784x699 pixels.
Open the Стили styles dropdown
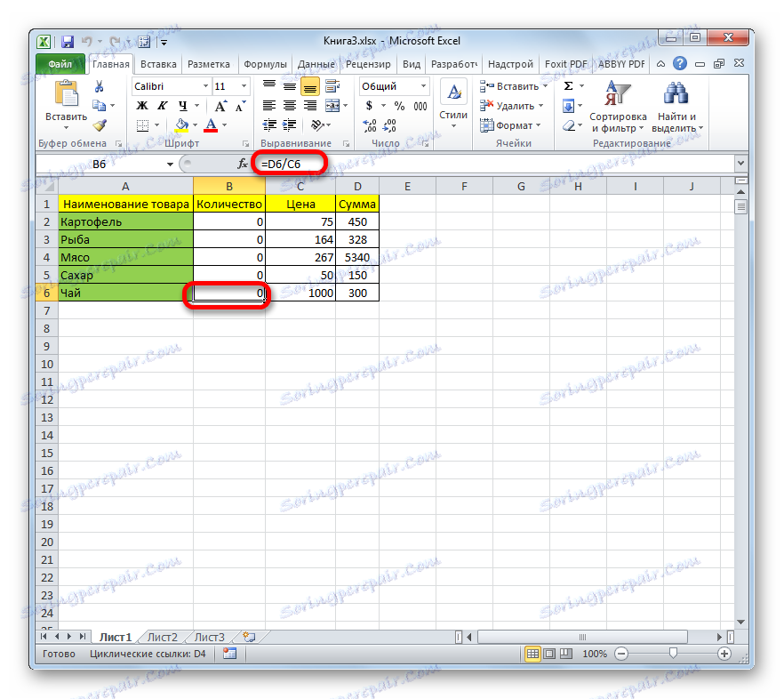coord(453,105)
